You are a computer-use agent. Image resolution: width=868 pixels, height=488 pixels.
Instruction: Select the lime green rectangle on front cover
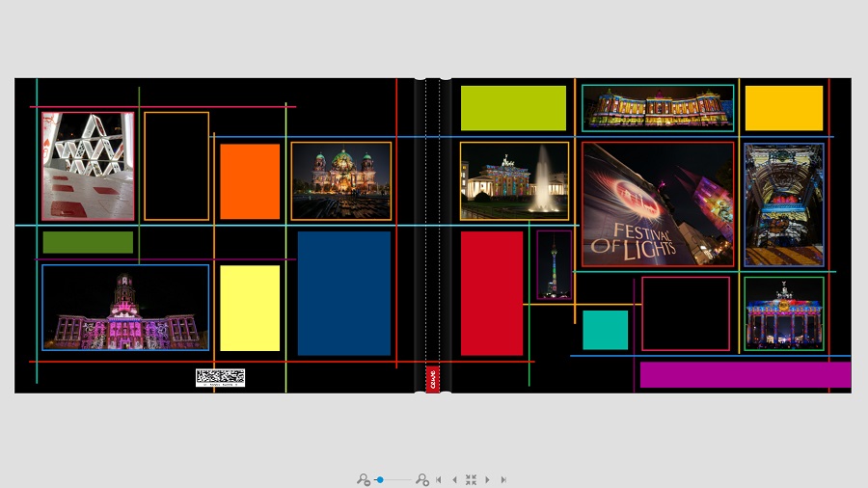tap(513, 108)
